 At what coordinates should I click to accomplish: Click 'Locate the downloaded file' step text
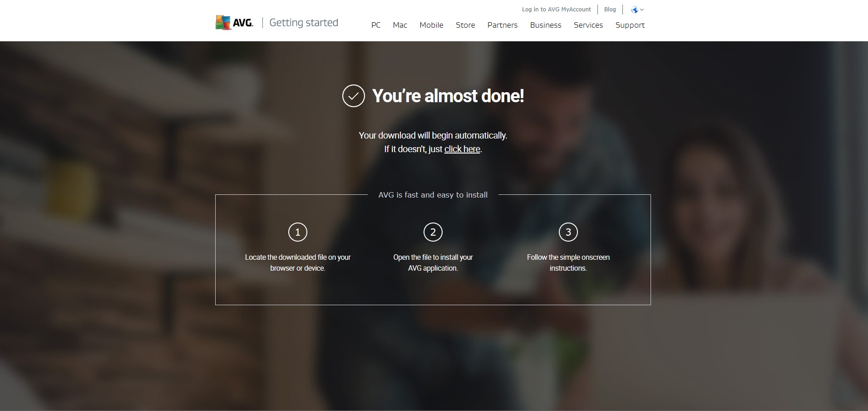(x=298, y=262)
